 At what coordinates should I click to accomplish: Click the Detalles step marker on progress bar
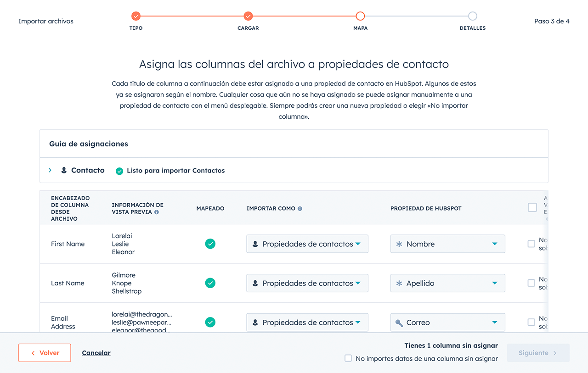[472, 17]
